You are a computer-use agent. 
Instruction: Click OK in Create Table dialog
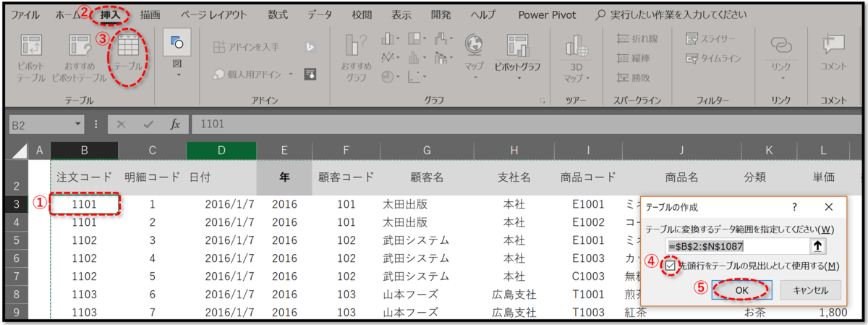coord(741,289)
